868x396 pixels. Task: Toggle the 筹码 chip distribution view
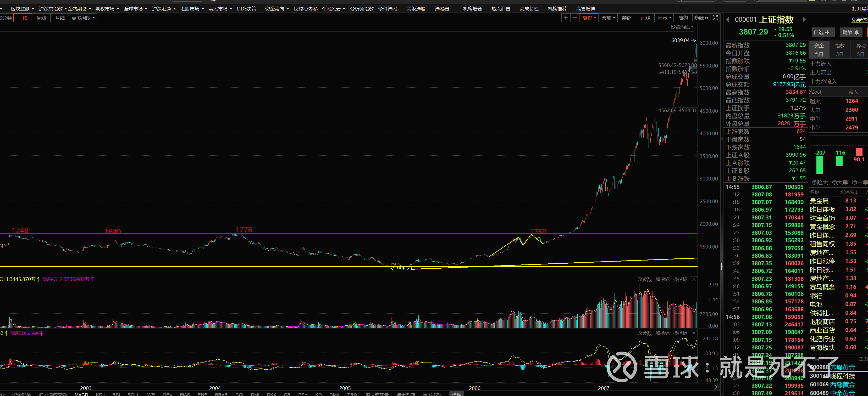point(627,18)
